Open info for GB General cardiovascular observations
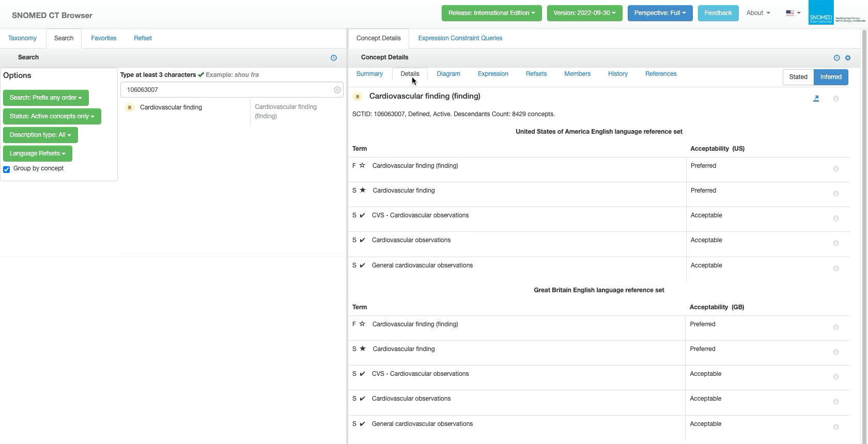 (x=836, y=427)
